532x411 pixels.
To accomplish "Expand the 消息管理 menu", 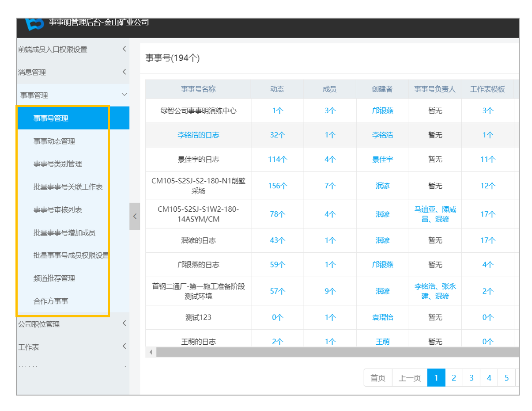I will click(73, 72).
